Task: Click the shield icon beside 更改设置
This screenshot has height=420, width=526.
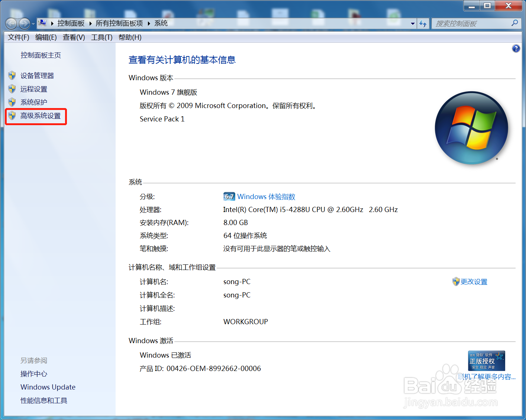Action: 456,281
